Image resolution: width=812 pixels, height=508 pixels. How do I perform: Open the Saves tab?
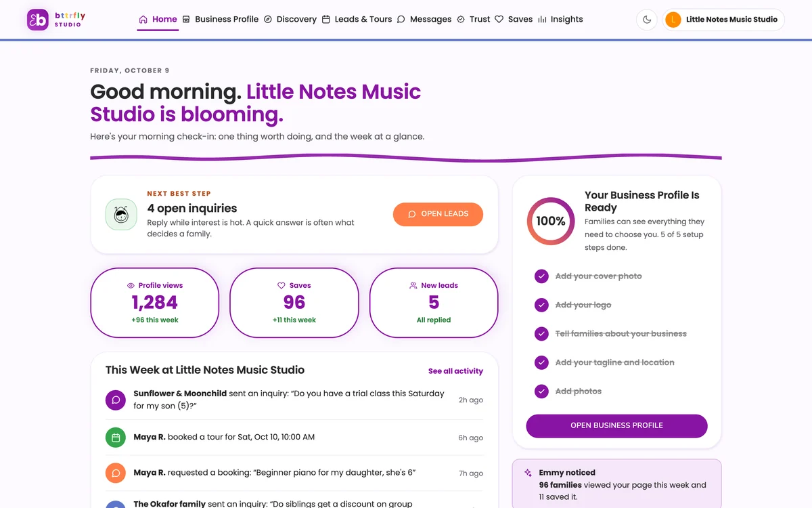pyautogui.click(x=514, y=20)
